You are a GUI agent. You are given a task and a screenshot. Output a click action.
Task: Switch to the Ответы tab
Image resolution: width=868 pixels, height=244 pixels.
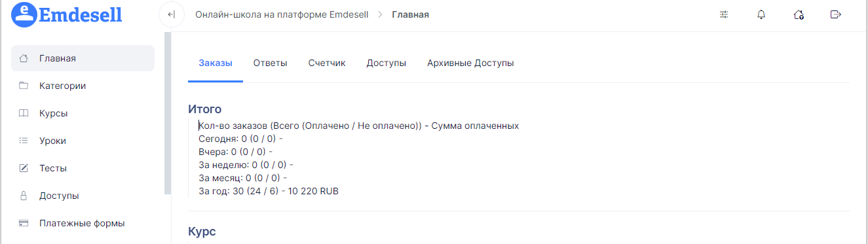tap(271, 63)
